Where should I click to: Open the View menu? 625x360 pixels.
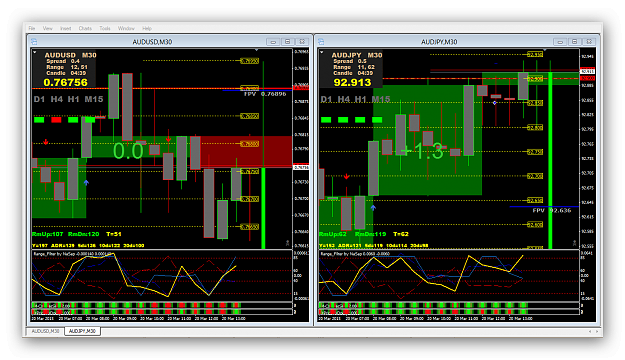point(47,28)
